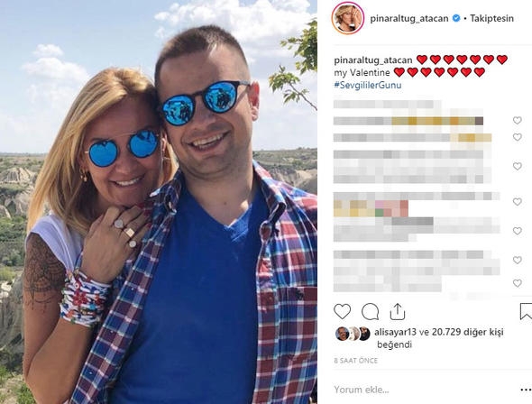Image resolution: width=532 pixels, height=404 pixels.
Task: Open pinaraltug_atacan username in header
Action: (409, 18)
